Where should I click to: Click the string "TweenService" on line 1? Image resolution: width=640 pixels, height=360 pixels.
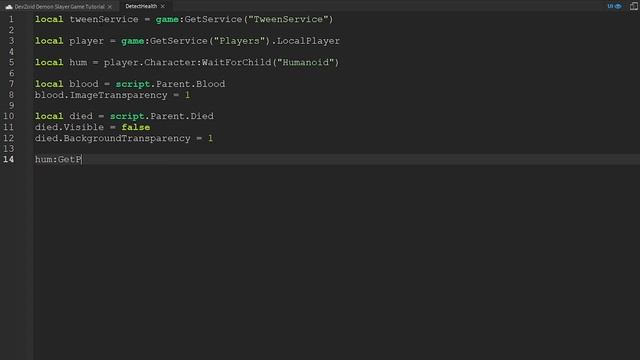[x=288, y=20]
